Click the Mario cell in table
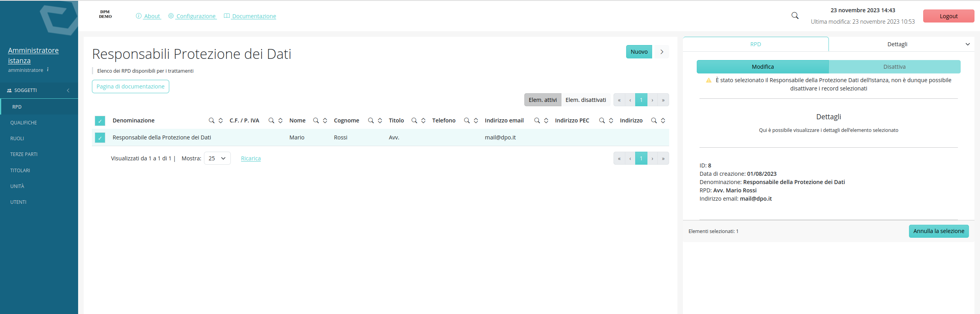 297,137
